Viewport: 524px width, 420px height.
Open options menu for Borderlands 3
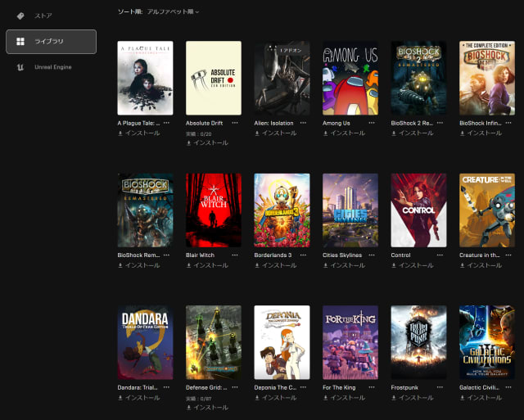click(303, 255)
